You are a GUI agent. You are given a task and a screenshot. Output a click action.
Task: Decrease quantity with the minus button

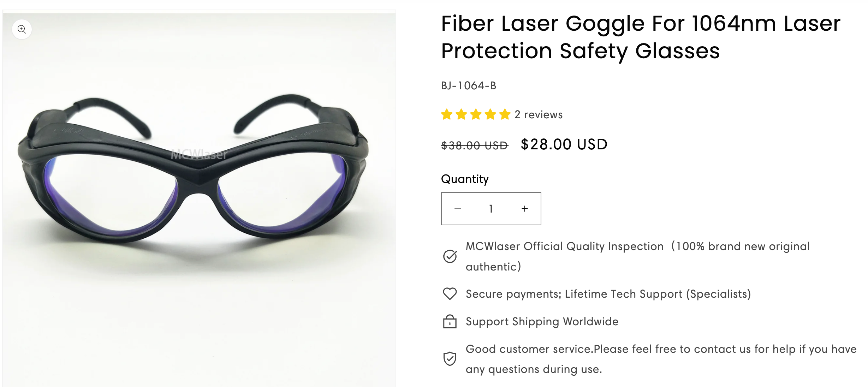(x=458, y=208)
